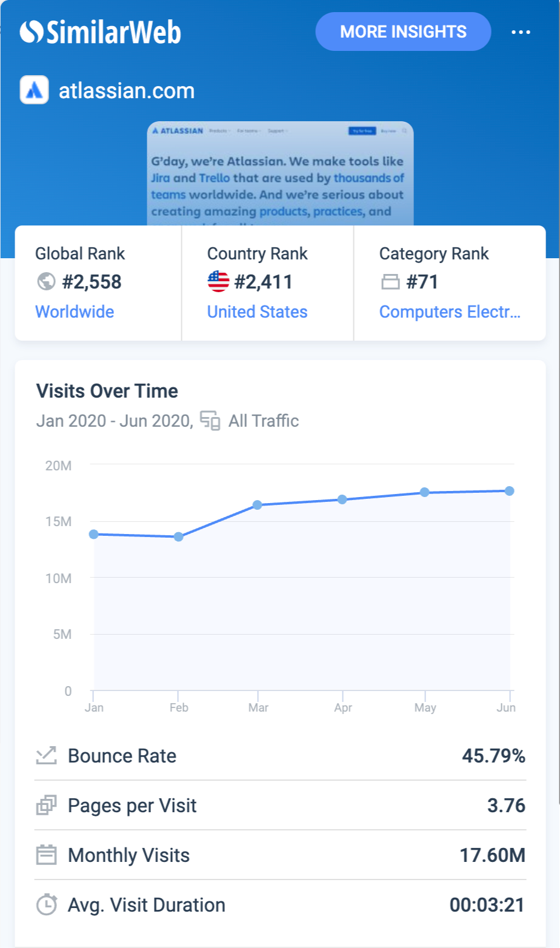The height and width of the screenshot is (948, 560).
Task: Click the pages per visit value 3.76
Action: tap(506, 806)
